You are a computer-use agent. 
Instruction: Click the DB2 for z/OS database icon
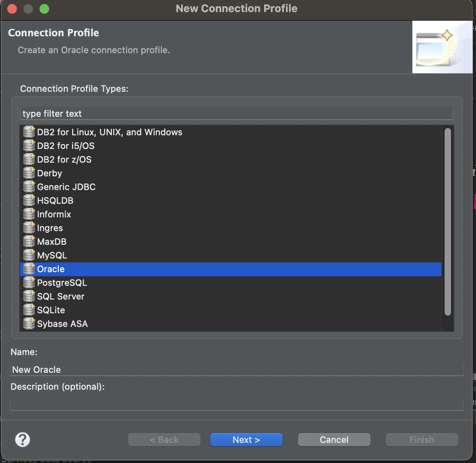[x=29, y=159]
